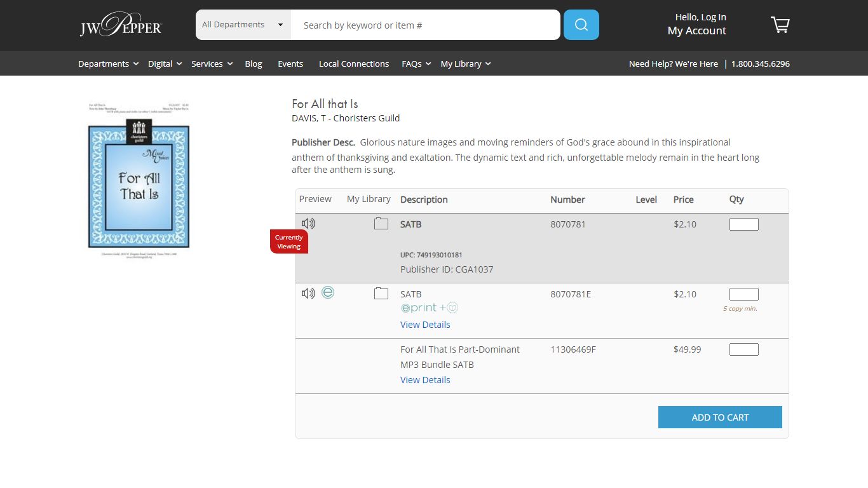Click the Qty field for SATB 8070781
The height and width of the screenshot is (488, 868).
tap(744, 224)
